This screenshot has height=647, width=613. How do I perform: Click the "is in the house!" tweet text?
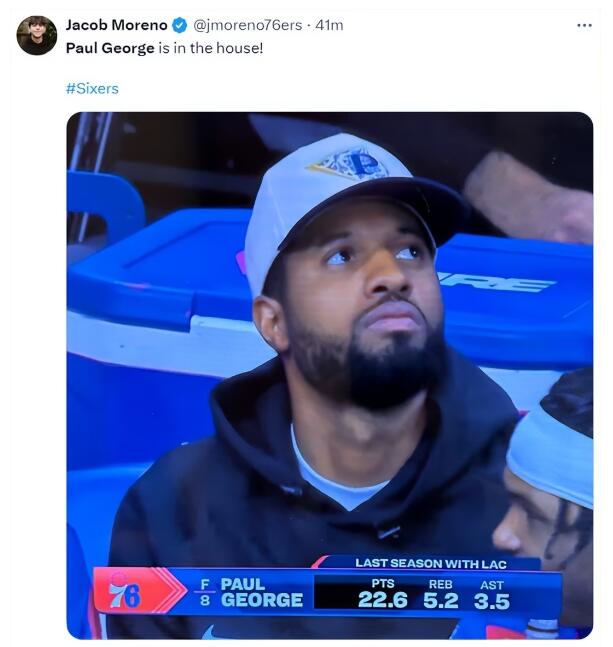210,47
